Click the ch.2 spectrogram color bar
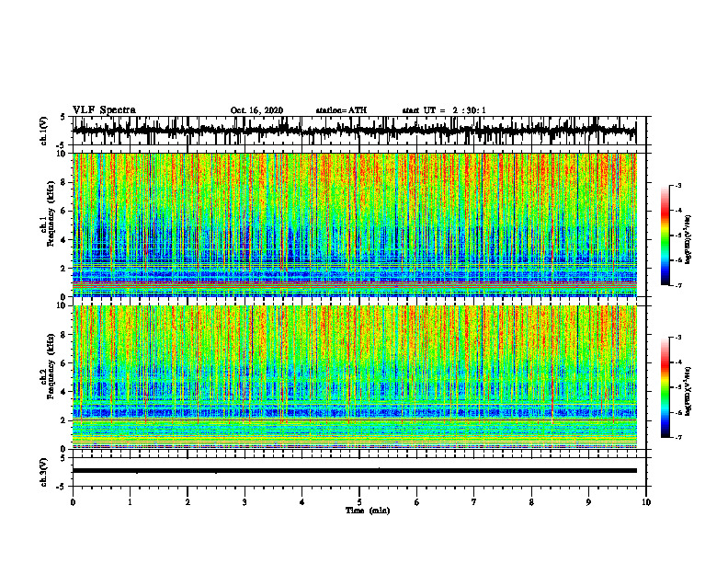 665,387
